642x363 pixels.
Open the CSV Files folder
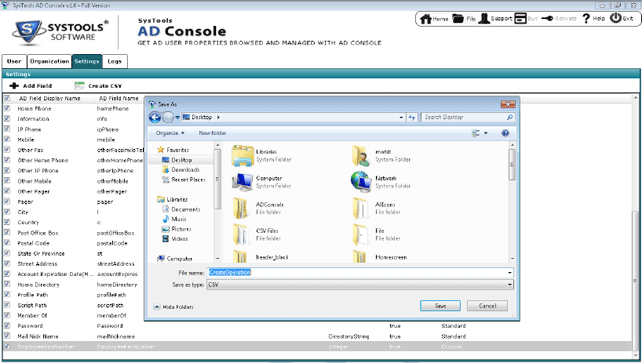click(x=241, y=234)
